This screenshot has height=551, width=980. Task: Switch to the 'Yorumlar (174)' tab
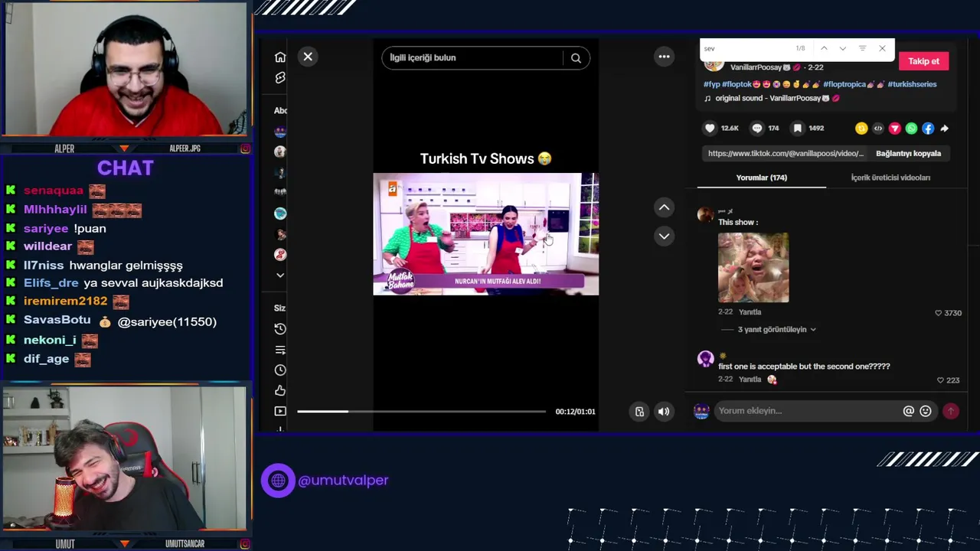point(761,178)
